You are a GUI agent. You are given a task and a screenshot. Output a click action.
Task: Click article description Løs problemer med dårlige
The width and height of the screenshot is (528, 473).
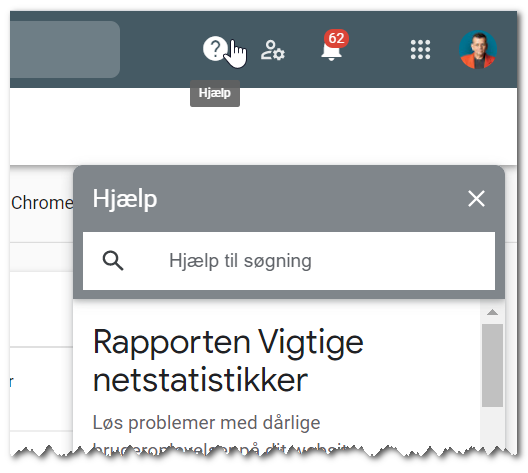point(206,423)
